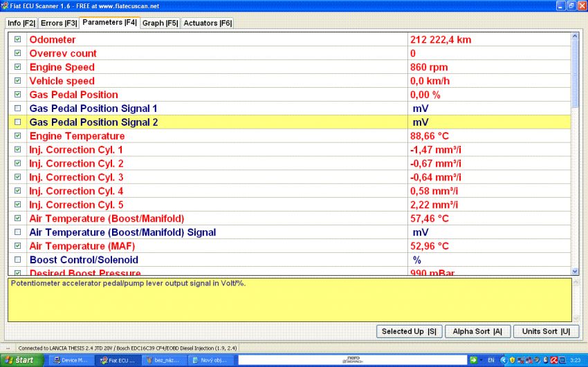Uncheck Inj. Correction Cyl. 5 checkbox
The image size is (588, 367).
click(17, 205)
